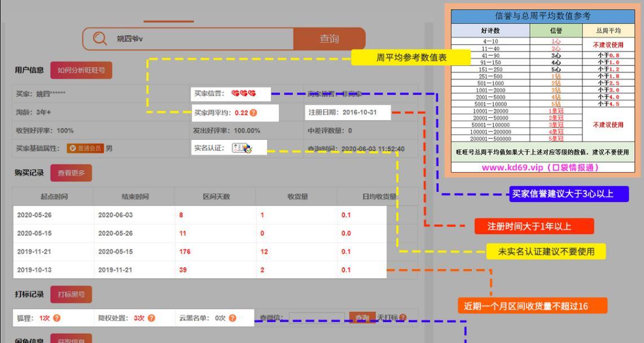Click the 降权处置 3次 count value
644x343 pixels.
139,318
